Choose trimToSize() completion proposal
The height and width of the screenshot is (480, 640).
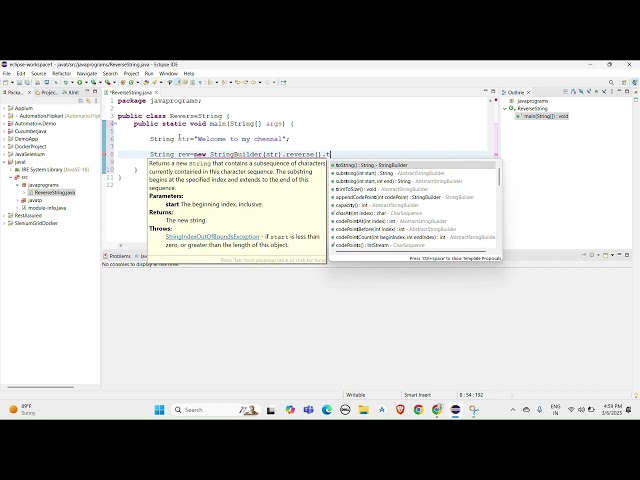tap(413, 189)
